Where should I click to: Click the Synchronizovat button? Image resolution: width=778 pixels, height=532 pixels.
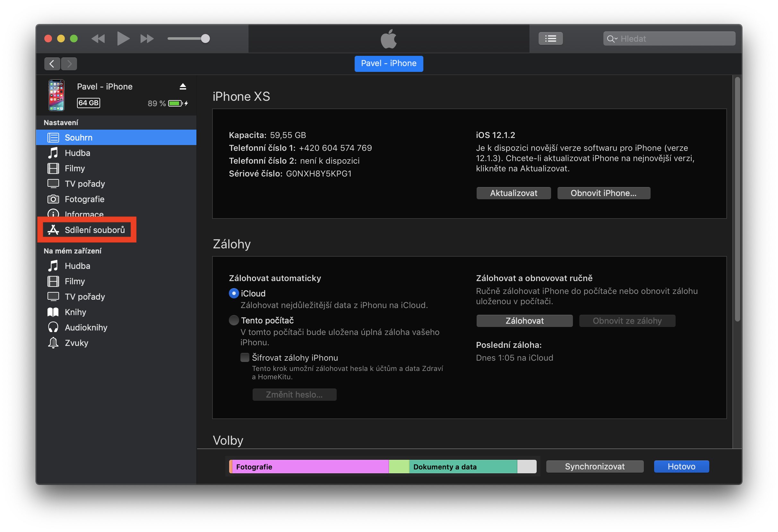pyautogui.click(x=594, y=467)
